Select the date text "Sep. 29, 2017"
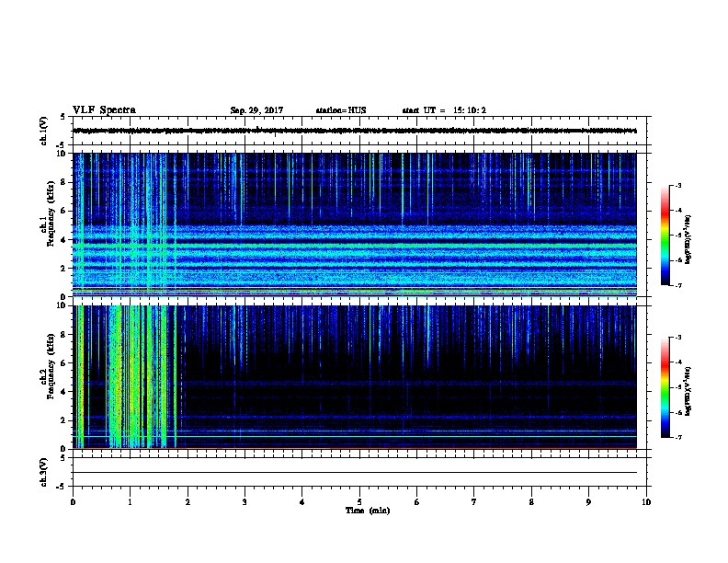Image resolution: width=728 pixels, height=563 pixels. tap(256, 110)
